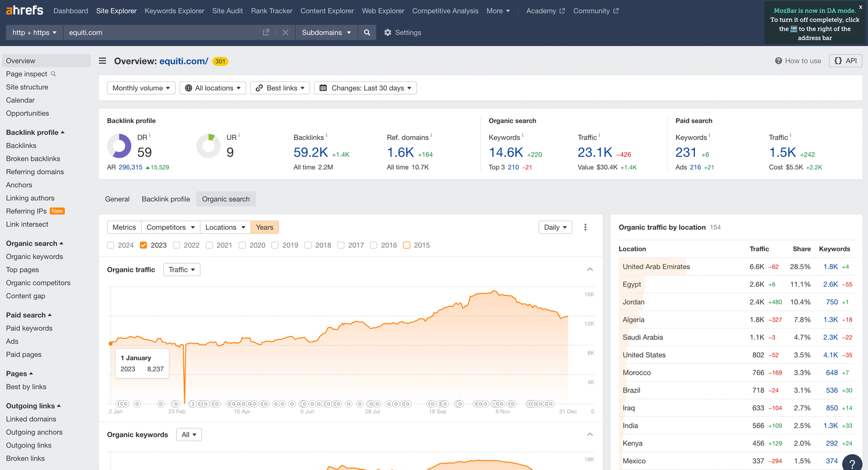
Task: Open the Daily interval dropdown
Action: 556,227
